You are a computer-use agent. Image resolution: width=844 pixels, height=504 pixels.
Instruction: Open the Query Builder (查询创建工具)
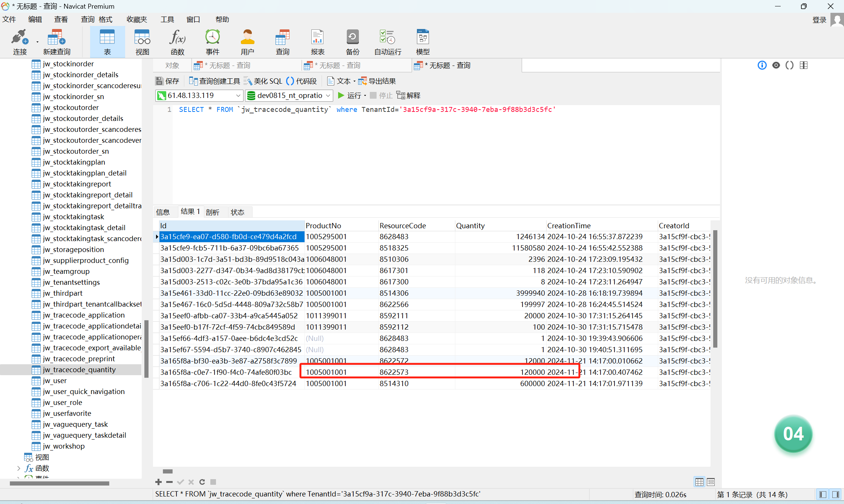coord(214,81)
